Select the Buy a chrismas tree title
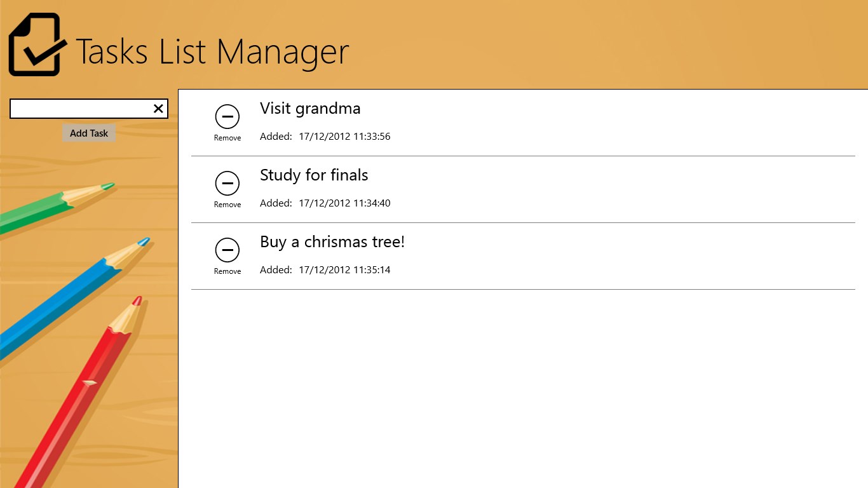This screenshot has height=488, width=868. point(332,242)
